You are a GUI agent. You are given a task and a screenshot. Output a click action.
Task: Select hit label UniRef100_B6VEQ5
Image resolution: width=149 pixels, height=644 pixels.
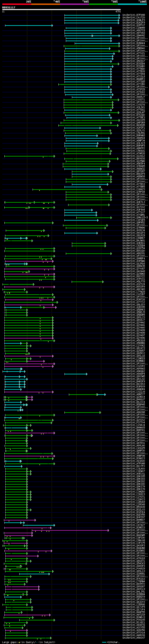pos(133,125)
